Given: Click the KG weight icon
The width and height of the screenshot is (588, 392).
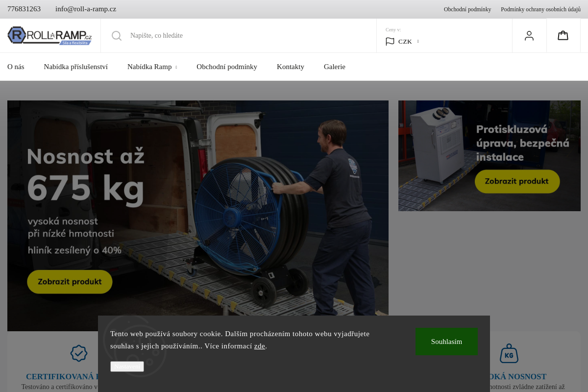Looking at the screenshot, I should click(509, 353).
